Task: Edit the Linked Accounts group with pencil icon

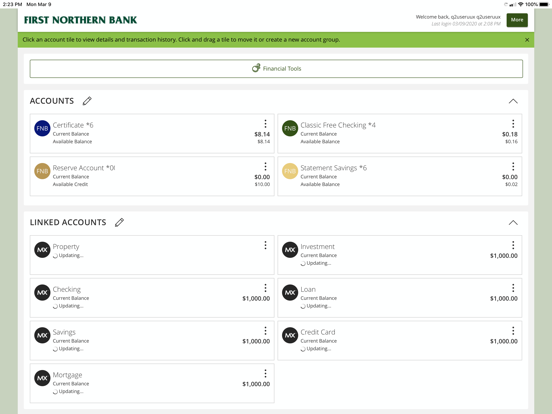Action: tap(119, 222)
